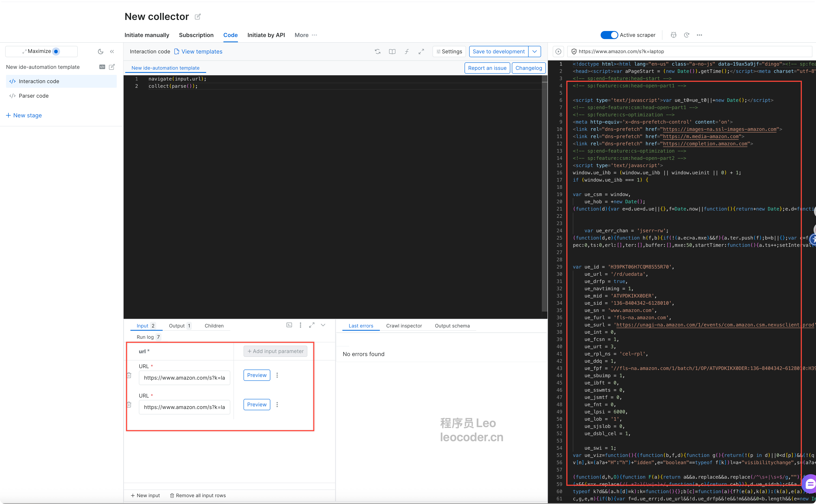Toggle dark mode moon icon

(100, 51)
